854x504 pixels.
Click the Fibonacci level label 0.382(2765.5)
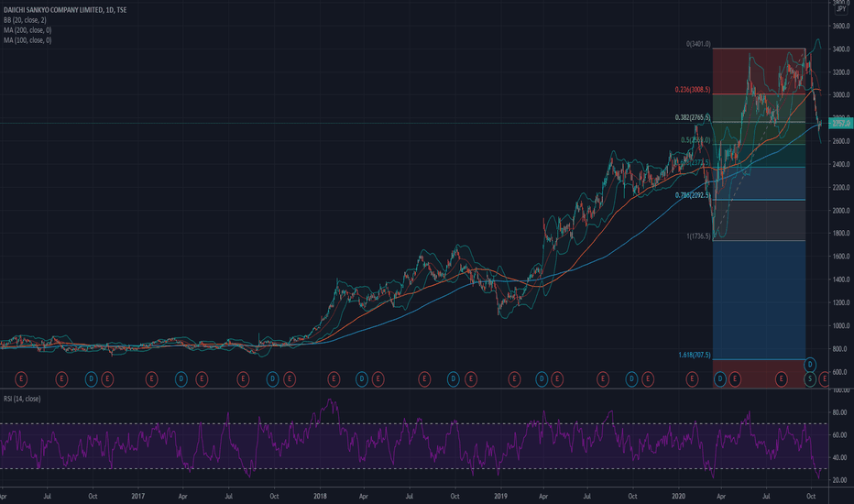(693, 117)
